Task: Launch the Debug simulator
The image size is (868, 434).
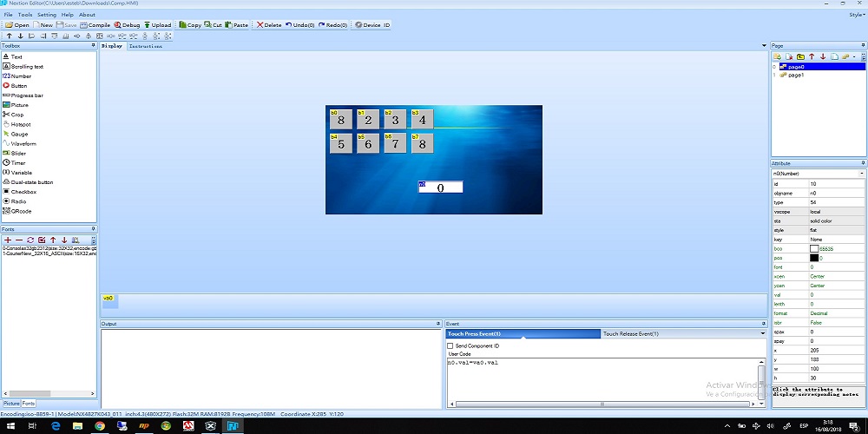Action: pyautogui.click(x=128, y=25)
